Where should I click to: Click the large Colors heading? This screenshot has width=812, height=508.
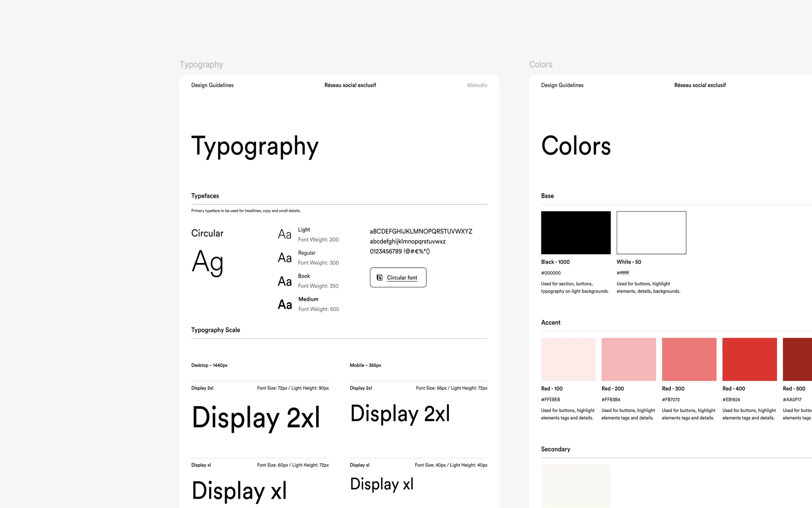click(x=576, y=146)
